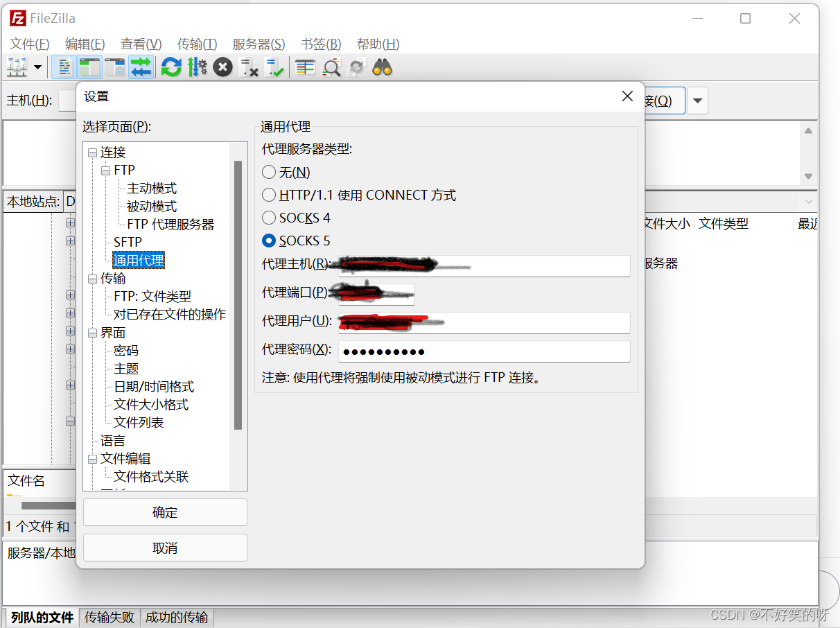Open the 传输(T) menu
Viewport: 840px width, 628px height.
(198, 44)
